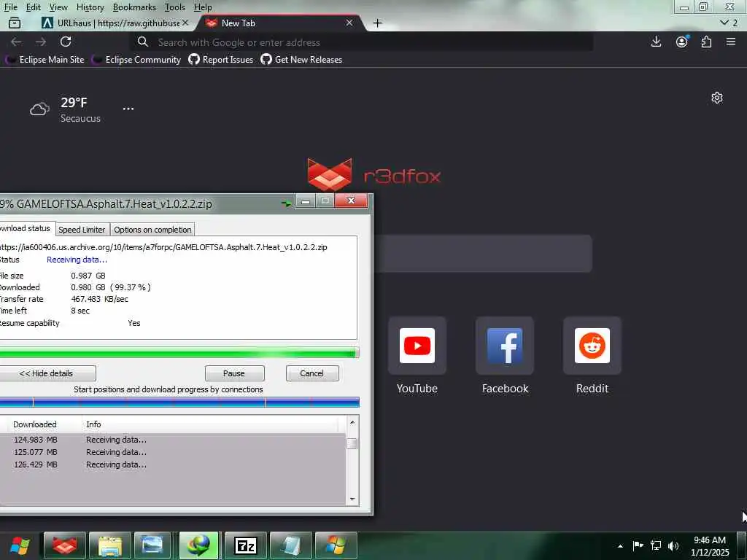747x560 pixels.
Task: Click the Downloaded column header
Action: tap(35, 424)
